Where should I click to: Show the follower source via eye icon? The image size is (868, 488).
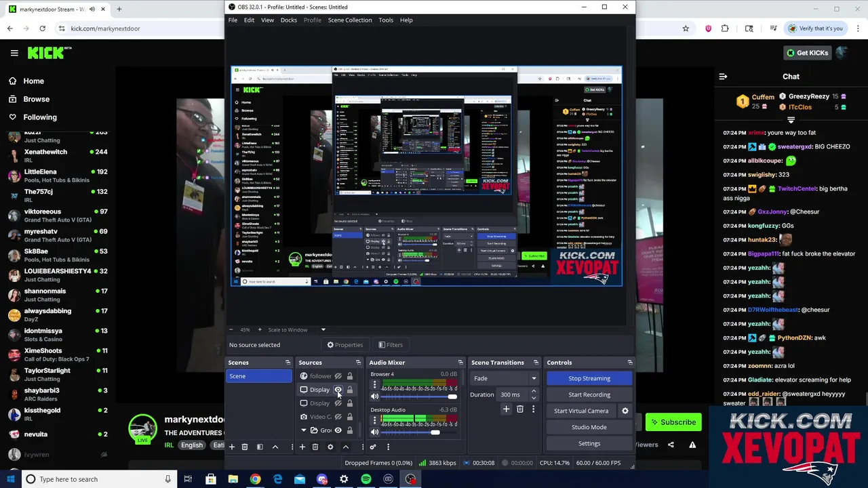coord(338,376)
